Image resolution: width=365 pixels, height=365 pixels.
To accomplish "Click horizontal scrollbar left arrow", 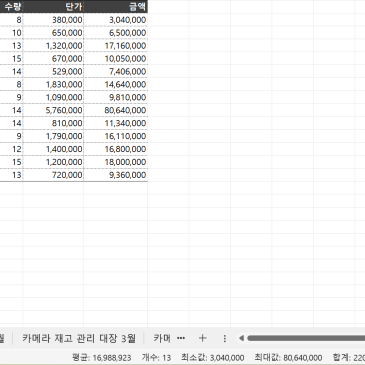I will click(x=241, y=338).
